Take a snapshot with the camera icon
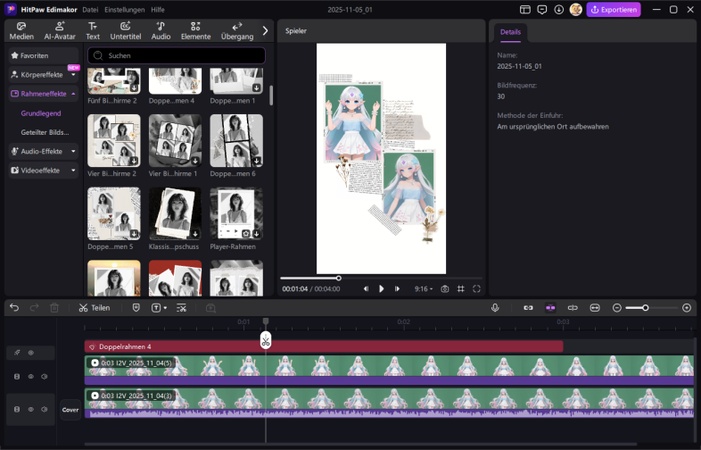701x450 pixels. 445,289
